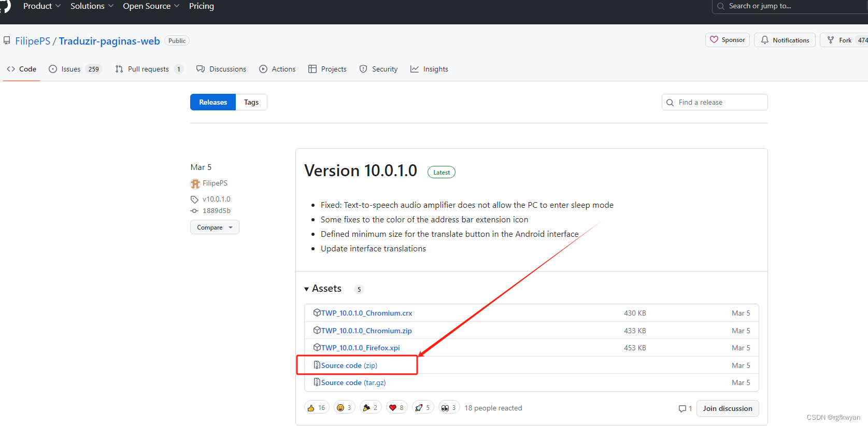868x426 pixels.
Task: Click Join discussion button
Action: coord(728,408)
